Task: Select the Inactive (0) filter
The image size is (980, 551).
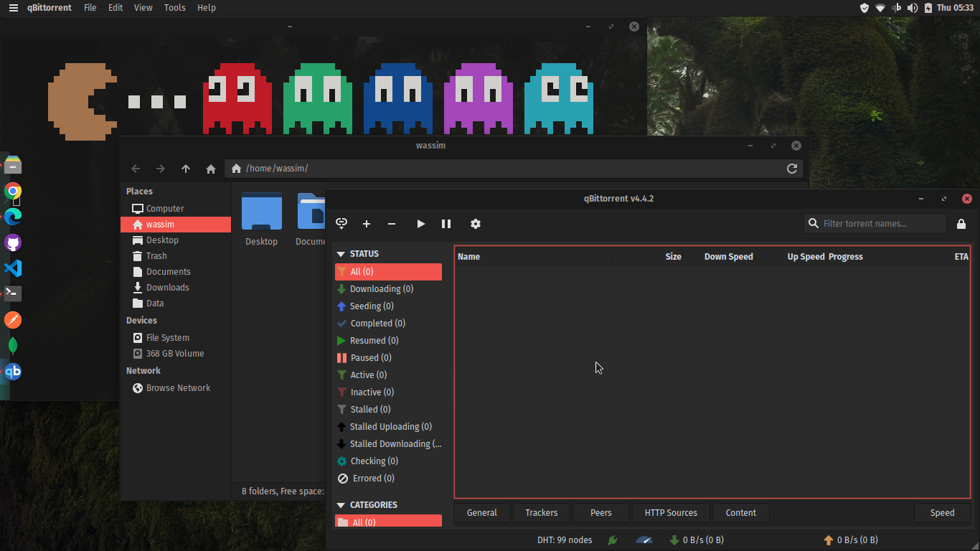Action: 388,392
